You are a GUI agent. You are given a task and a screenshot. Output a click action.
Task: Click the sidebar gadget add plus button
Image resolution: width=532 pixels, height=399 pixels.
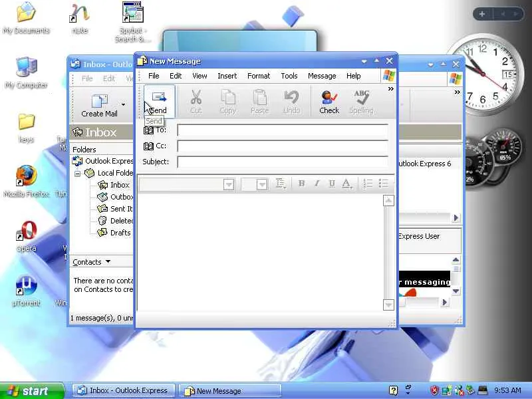pyautogui.click(x=482, y=14)
